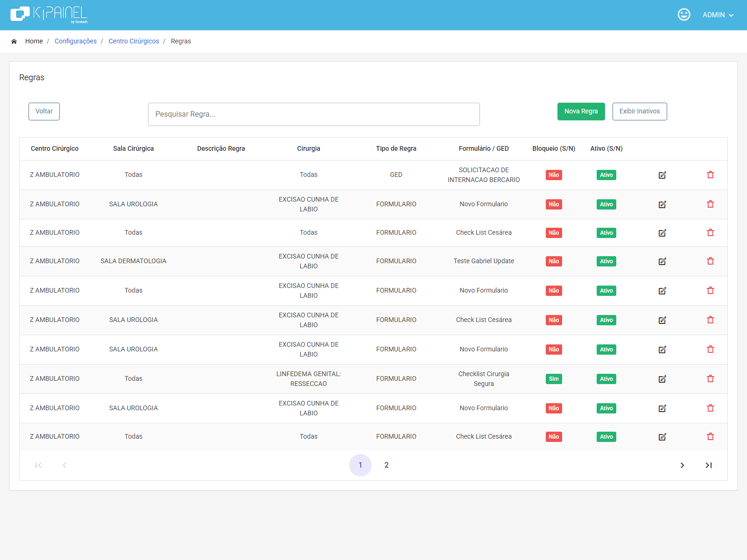Click the Nova Regra button
Image resolution: width=747 pixels, height=560 pixels.
coord(581,112)
